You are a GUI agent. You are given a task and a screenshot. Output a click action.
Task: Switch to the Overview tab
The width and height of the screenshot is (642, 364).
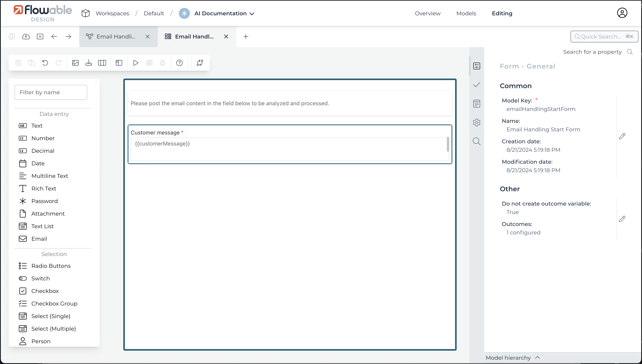427,13
